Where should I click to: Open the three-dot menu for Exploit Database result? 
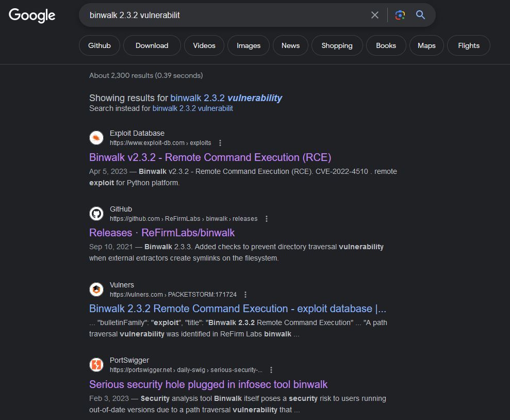(220, 143)
